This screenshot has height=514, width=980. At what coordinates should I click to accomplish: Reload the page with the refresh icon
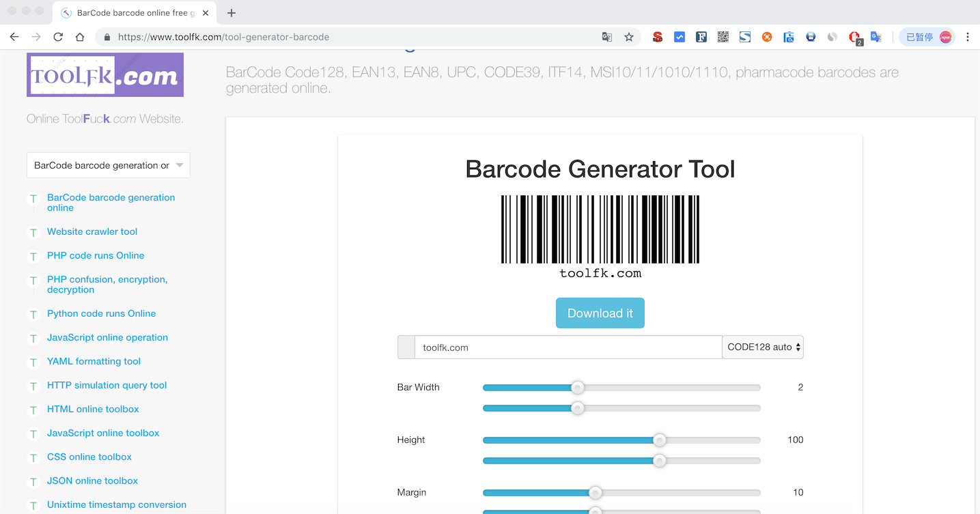[58, 37]
